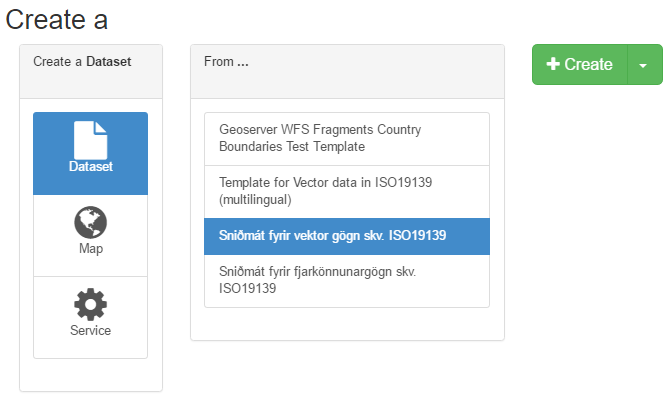The height and width of the screenshot is (405, 669).
Task: Click the 'From ...' panel header
Action: click(226, 62)
